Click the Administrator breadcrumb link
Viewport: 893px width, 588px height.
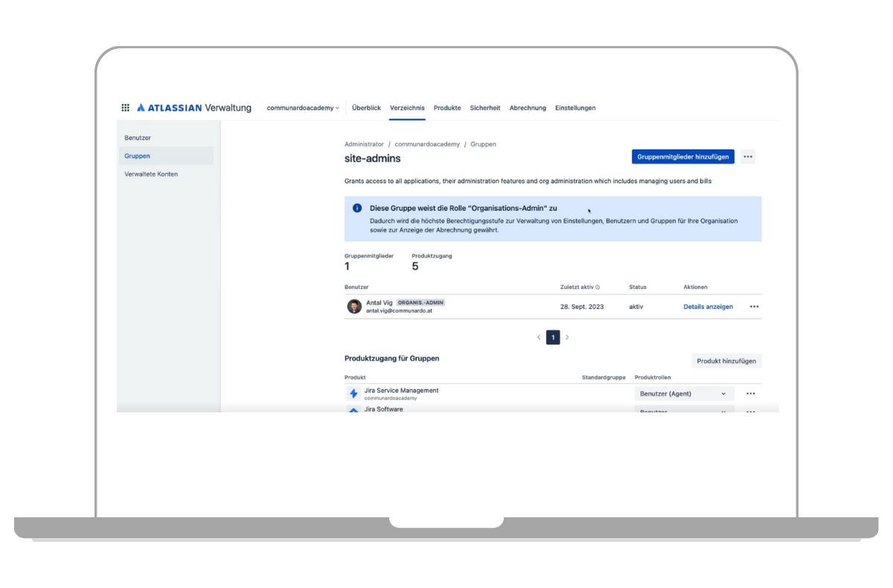point(364,144)
